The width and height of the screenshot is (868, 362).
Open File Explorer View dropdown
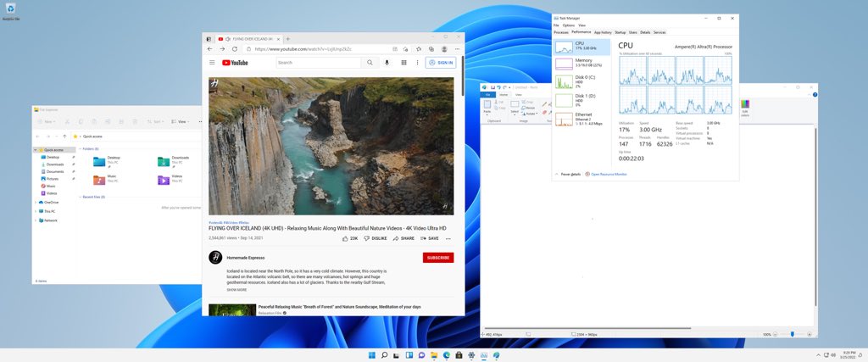coord(181,121)
